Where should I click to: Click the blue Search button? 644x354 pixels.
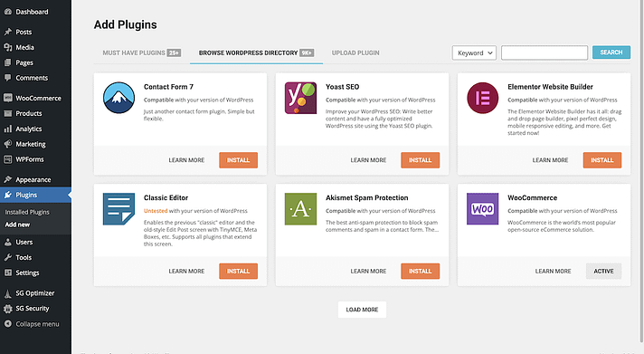pyautogui.click(x=611, y=53)
